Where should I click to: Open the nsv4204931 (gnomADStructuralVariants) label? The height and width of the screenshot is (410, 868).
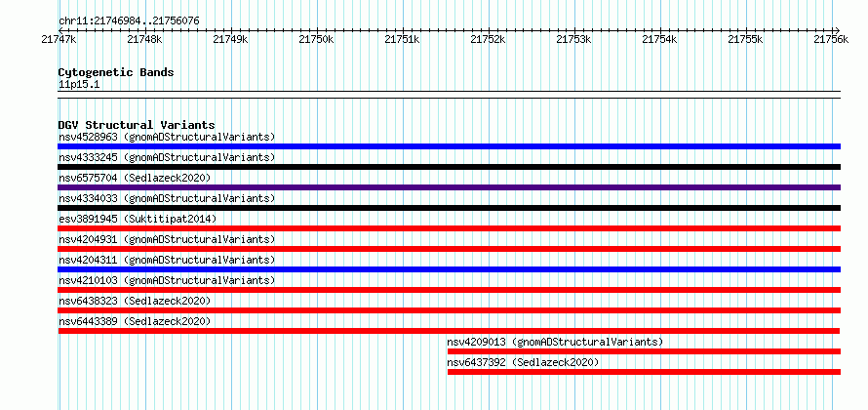click(x=167, y=239)
